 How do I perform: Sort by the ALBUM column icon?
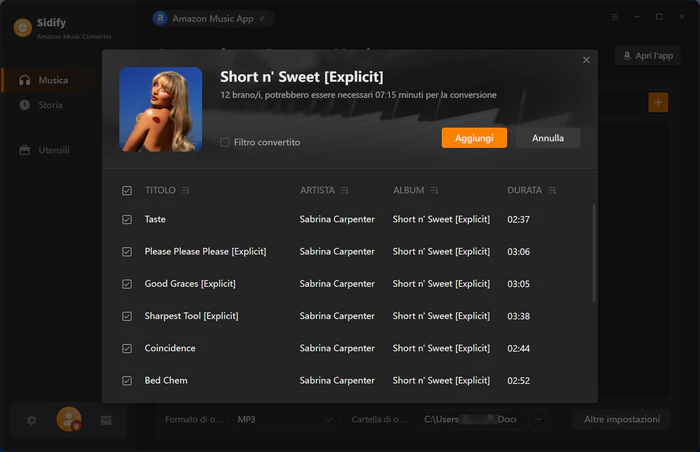(434, 191)
